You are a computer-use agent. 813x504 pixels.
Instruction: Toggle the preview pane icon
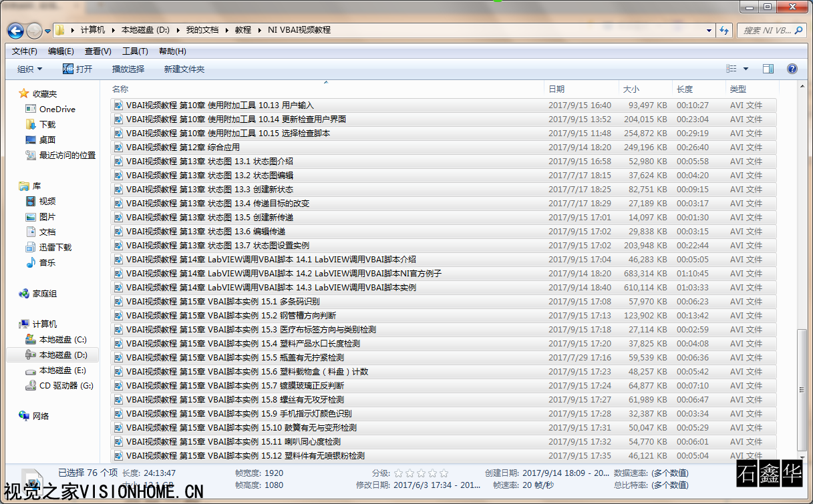(768, 69)
